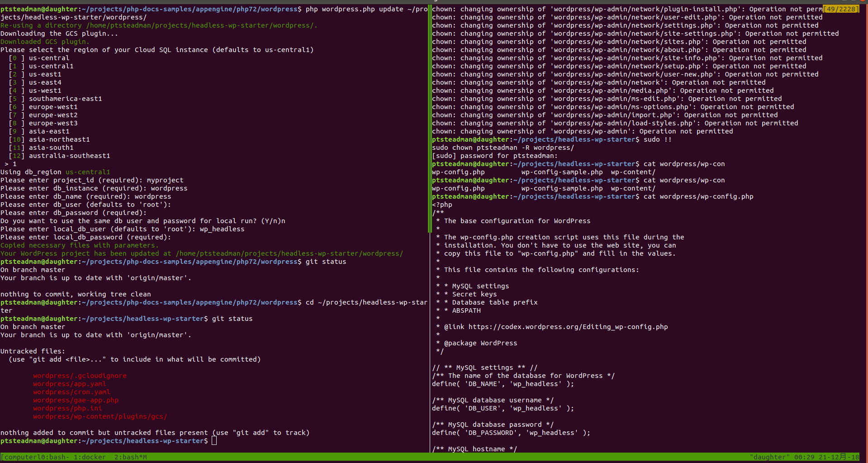Click 'nothing to commit, working tree clean'
Screen dimensions: 868x463
coord(76,294)
